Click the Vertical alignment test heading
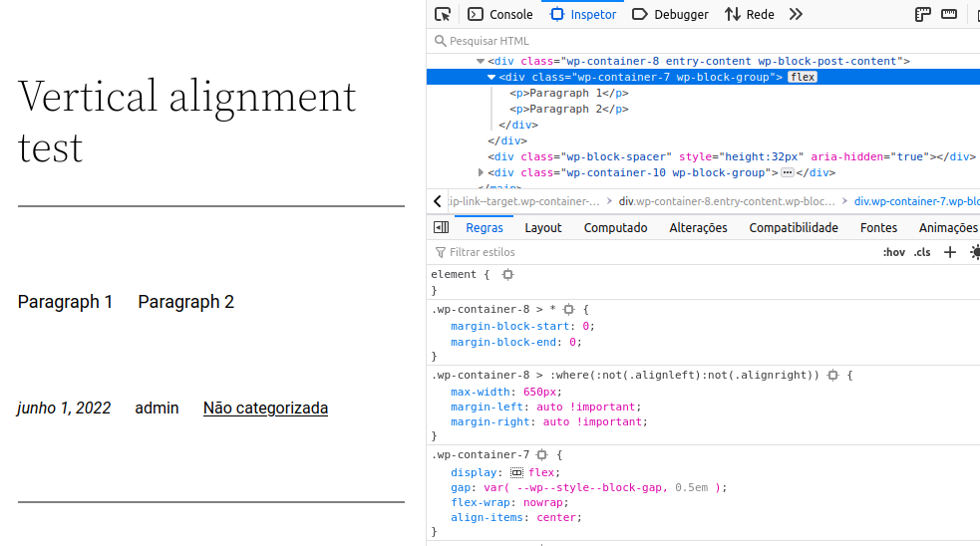Image resolution: width=980 pixels, height=546 pixels. (x=186, y=122)
